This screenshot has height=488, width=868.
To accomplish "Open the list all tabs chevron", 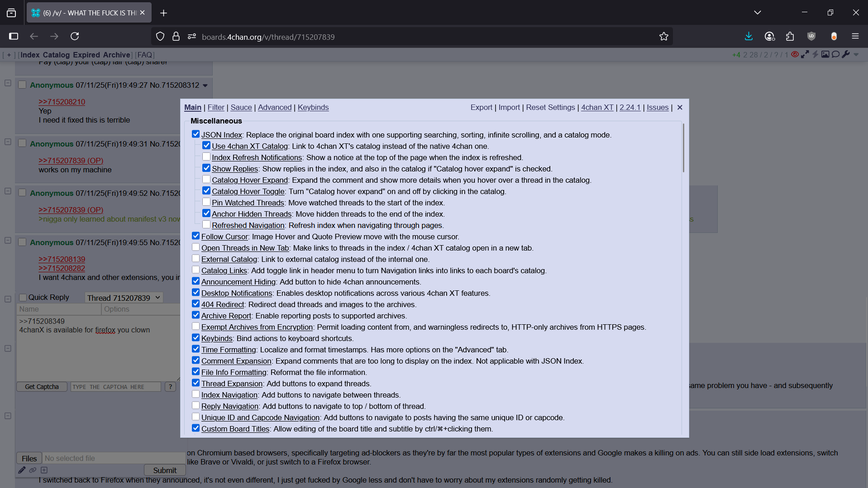I will (758, 13).
